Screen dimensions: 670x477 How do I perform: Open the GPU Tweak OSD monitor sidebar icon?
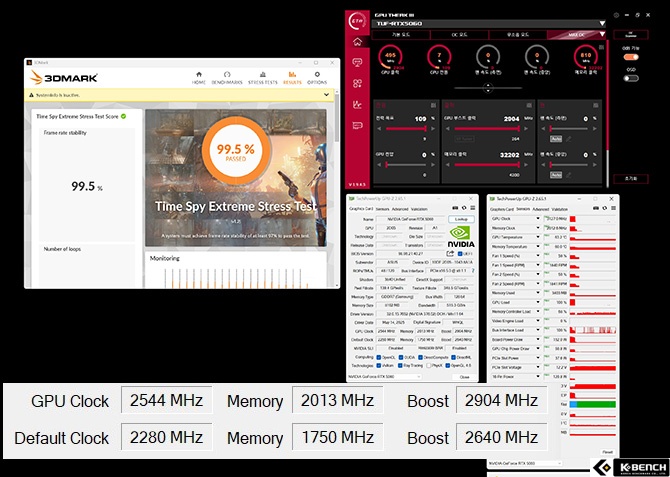(x=358, y=62)
